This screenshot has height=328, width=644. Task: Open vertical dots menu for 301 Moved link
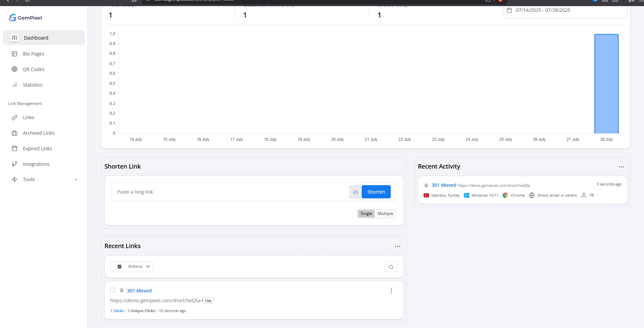[391, 291]
